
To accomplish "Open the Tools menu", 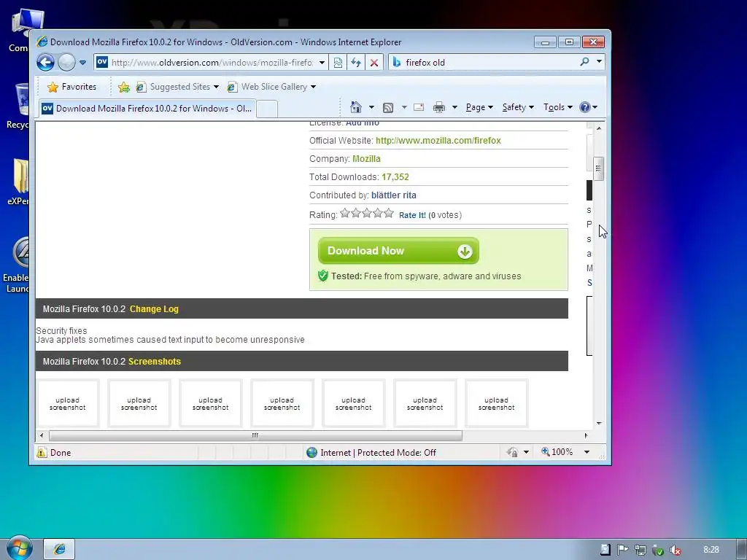I will [558, 107].
